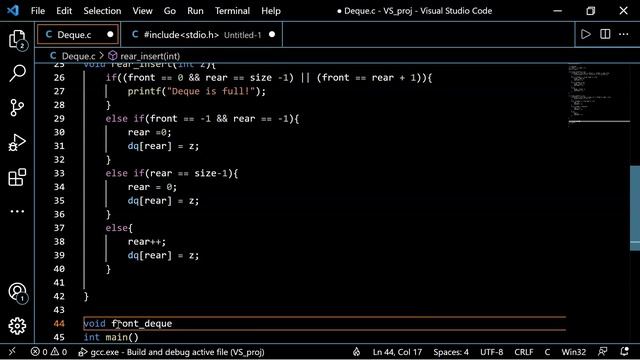Switch to the Untitled-1 tab
This screenshot has width=640, height=360.
pos(202,35)
